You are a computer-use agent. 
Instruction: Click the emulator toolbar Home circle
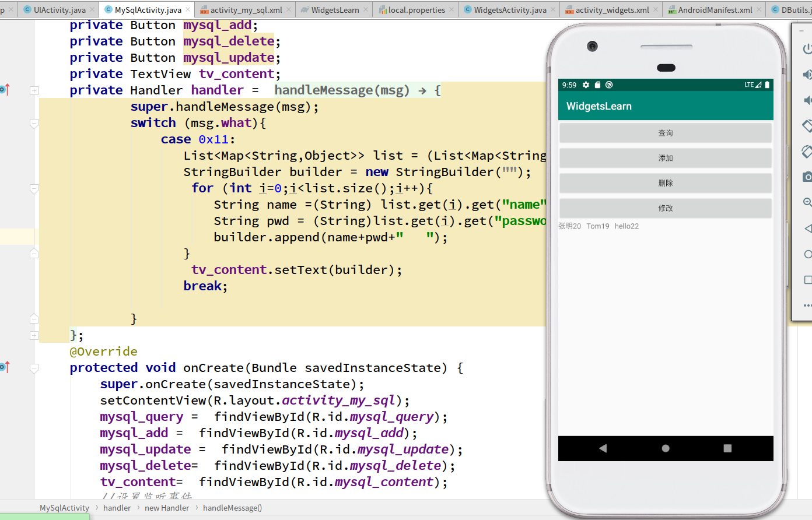[x=808, y=254]
